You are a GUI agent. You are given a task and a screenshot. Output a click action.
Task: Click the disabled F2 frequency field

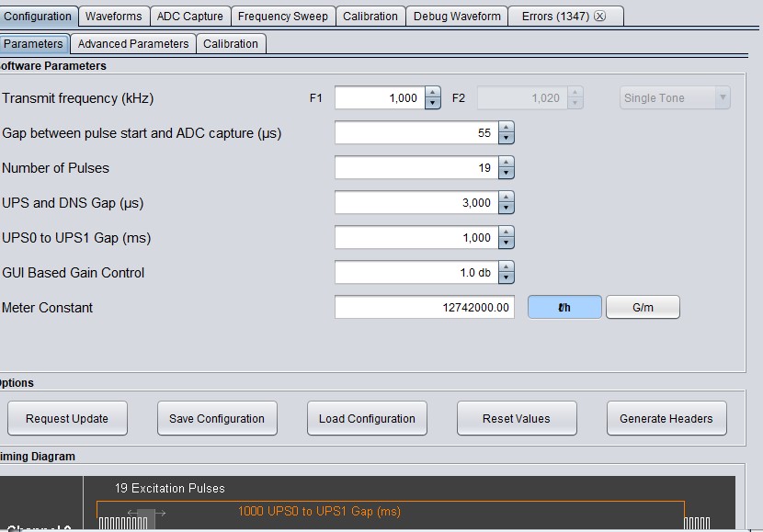coord(522,97)
